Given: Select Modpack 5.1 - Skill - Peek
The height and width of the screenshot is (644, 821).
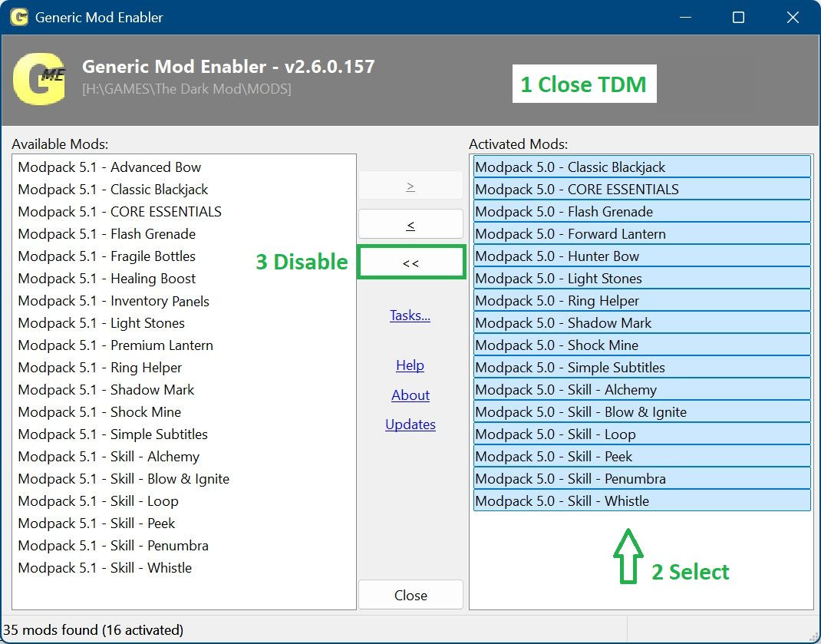Looking at the screenshot, I should (x=184, y=523).
